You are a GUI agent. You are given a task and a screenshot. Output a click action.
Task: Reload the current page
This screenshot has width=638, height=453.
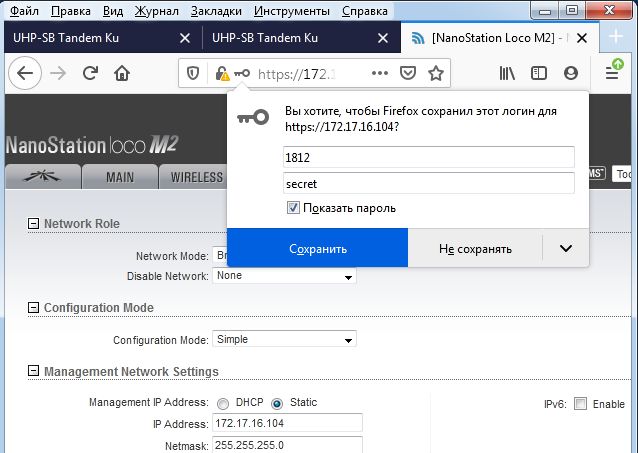pyautogui.click(x=90, y=73)
